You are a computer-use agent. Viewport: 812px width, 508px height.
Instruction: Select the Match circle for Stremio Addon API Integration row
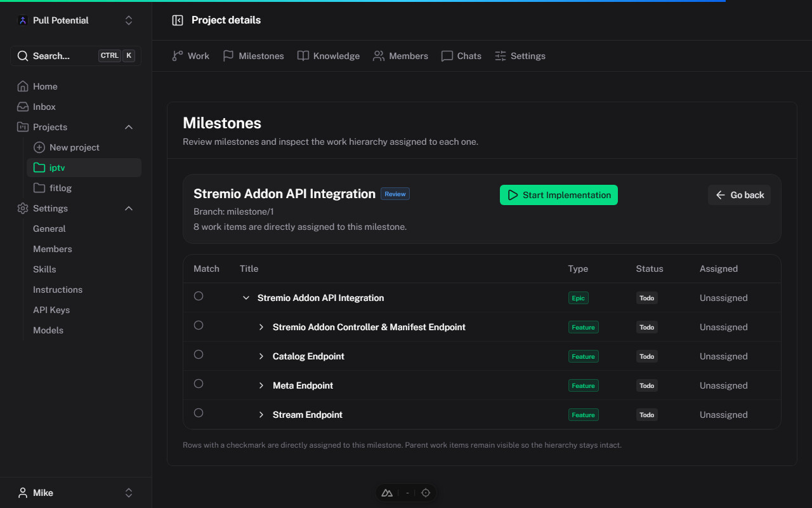199,296
